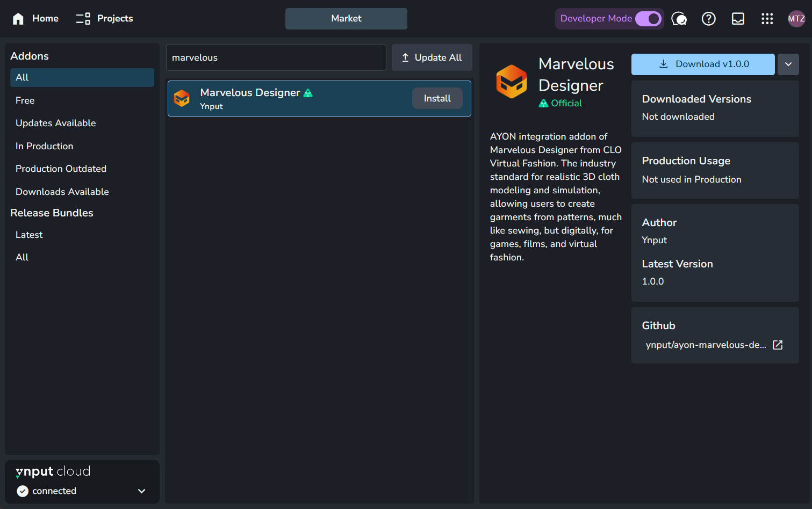Open the inbox tray icon

click(x=738, y=19)
